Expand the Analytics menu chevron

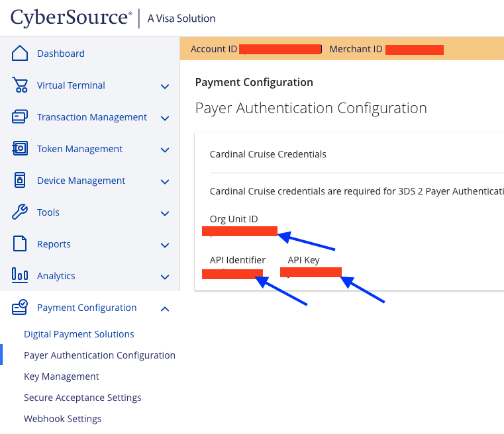click(165, 277)
